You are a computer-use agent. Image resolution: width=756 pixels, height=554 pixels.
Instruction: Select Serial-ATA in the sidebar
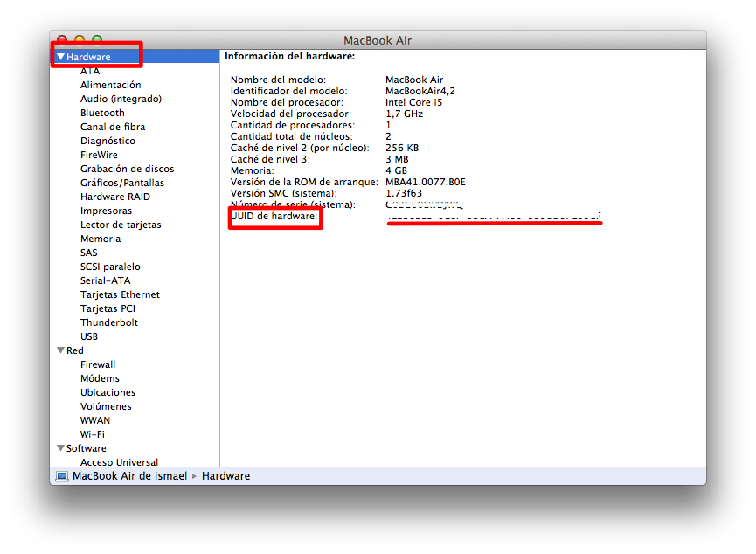[106, 280]
